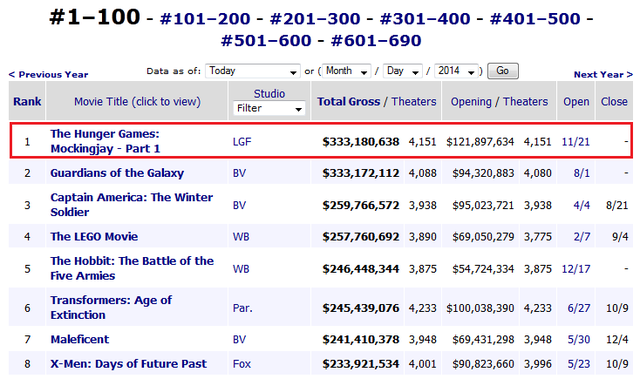Open the 11/21 opening date link

(x=576, y=142)
